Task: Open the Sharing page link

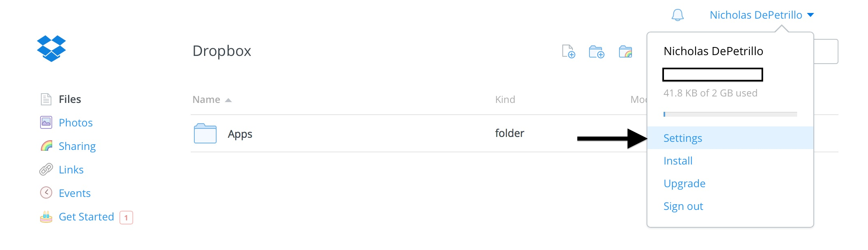Action: point(77,146)
